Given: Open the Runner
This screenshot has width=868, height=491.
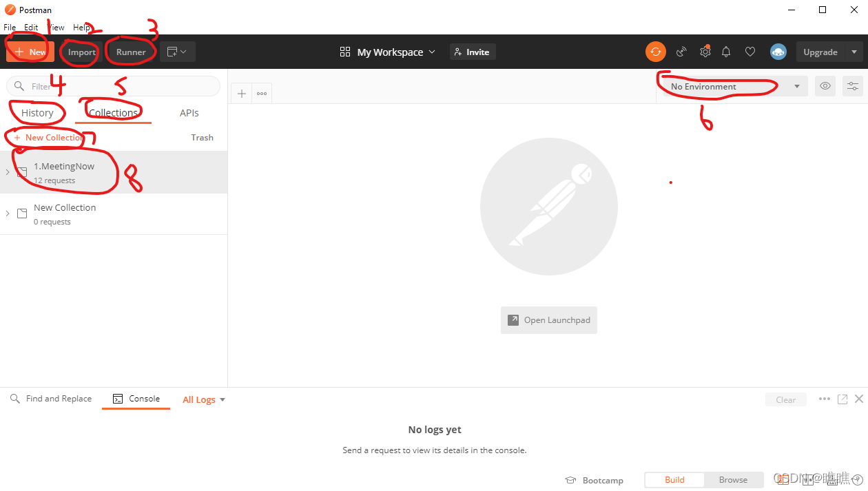Looking at the screenshot, I should click(x=131, y=52).
